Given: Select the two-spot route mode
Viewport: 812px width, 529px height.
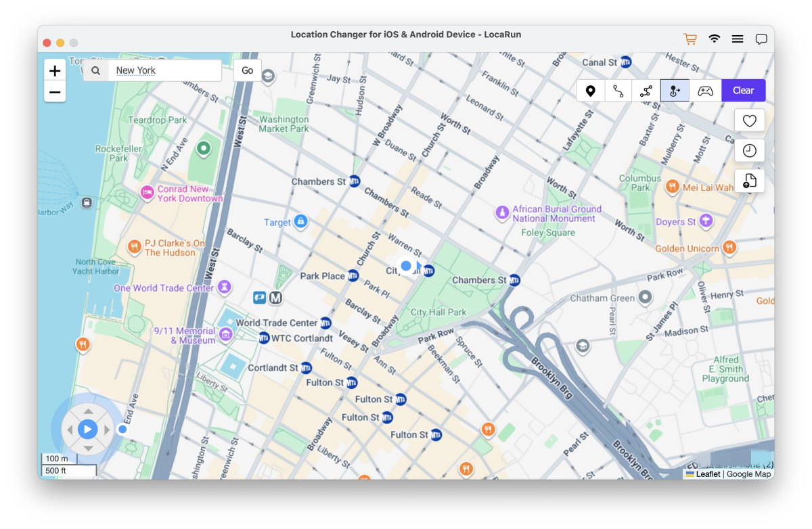Looking at the screenshot, I should [618, 91].
